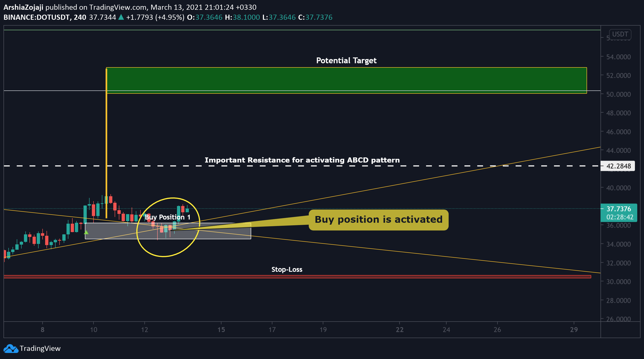The width and height of the screenshot is (644, 359).
Task: Click the TradingView wordmark text
Action: coord(40,349)
